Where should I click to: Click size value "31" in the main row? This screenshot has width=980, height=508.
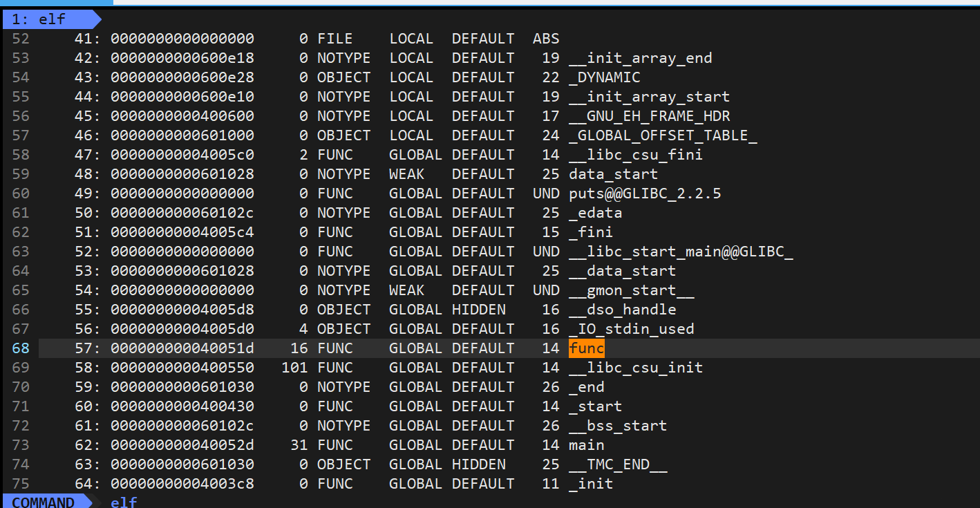299,445
